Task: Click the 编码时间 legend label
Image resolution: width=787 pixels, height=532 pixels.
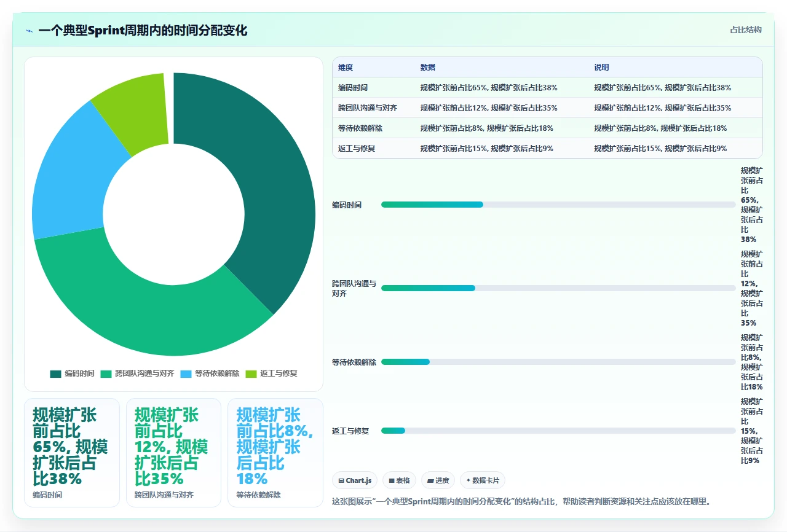Action: coord(79,374)
